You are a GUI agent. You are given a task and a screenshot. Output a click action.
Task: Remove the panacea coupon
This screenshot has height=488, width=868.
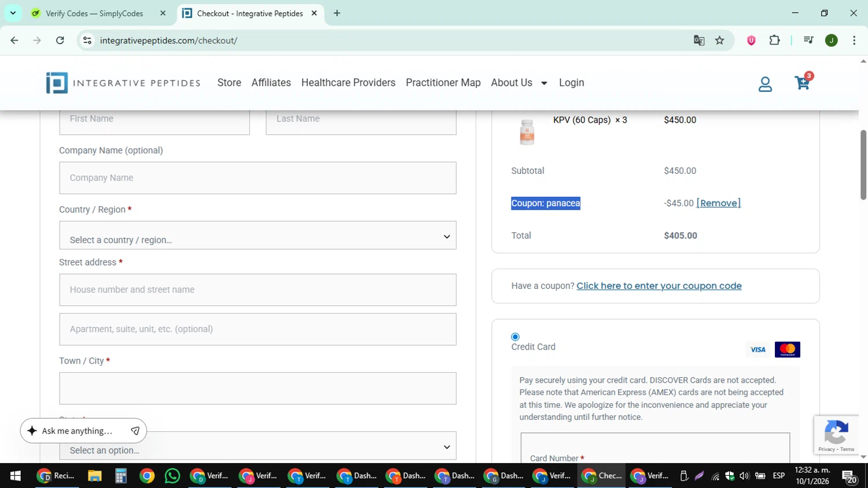pyautogui.click(x=719, y=203)
